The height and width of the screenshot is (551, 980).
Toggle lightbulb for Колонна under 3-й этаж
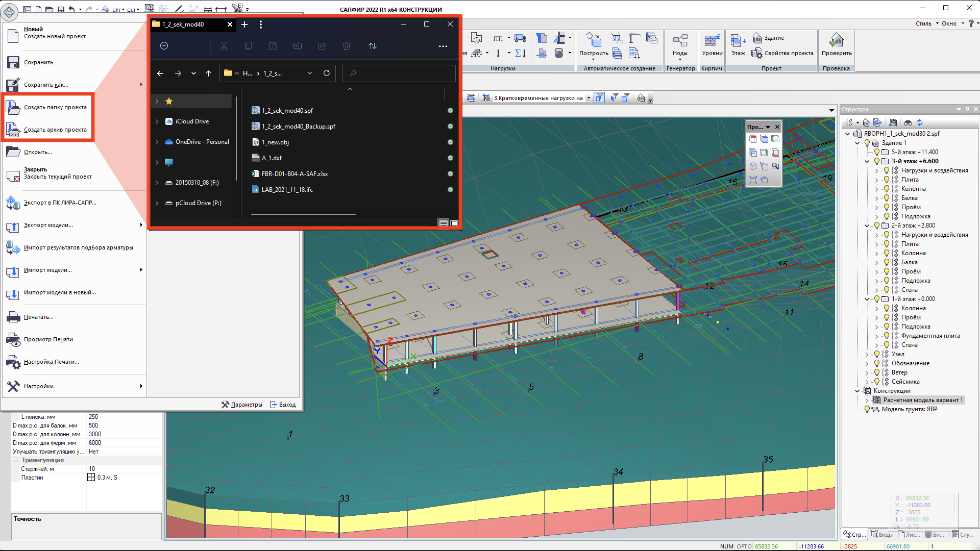(887, 189)
